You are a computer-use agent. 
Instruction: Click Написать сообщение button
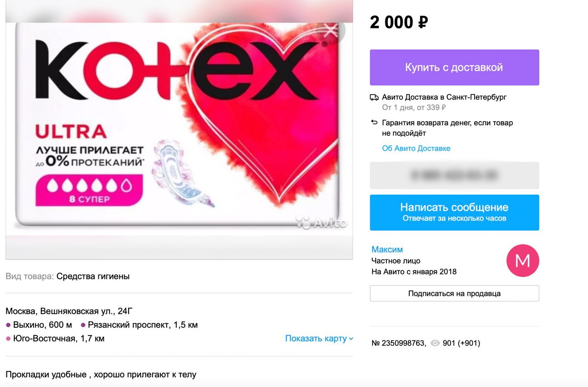click(x=454, y=213)
